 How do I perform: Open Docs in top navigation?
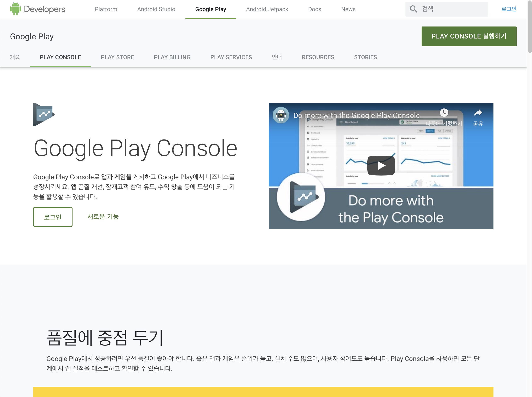[x=314, y=9]
